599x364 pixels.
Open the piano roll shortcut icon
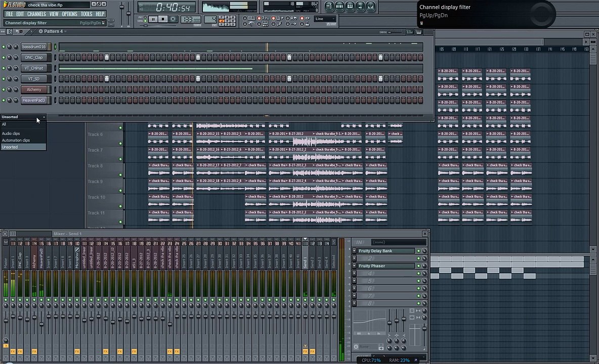[x=350, y=7]
